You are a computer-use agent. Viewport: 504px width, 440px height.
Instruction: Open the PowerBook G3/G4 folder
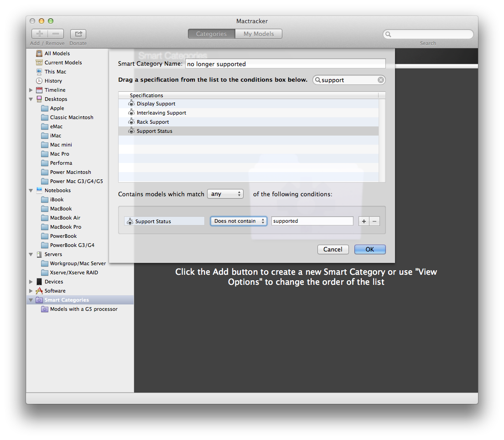click(68, 245)
